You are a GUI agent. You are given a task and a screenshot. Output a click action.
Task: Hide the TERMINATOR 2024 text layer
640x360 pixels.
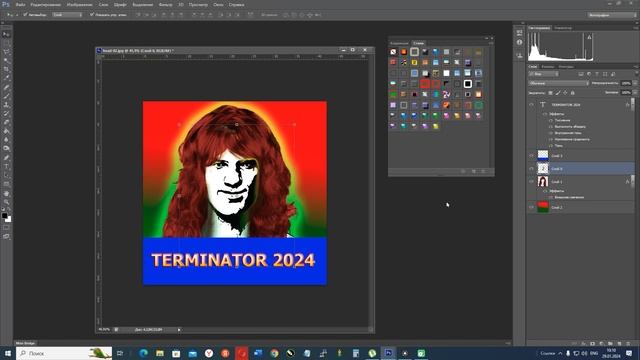[x=531, y=104]
